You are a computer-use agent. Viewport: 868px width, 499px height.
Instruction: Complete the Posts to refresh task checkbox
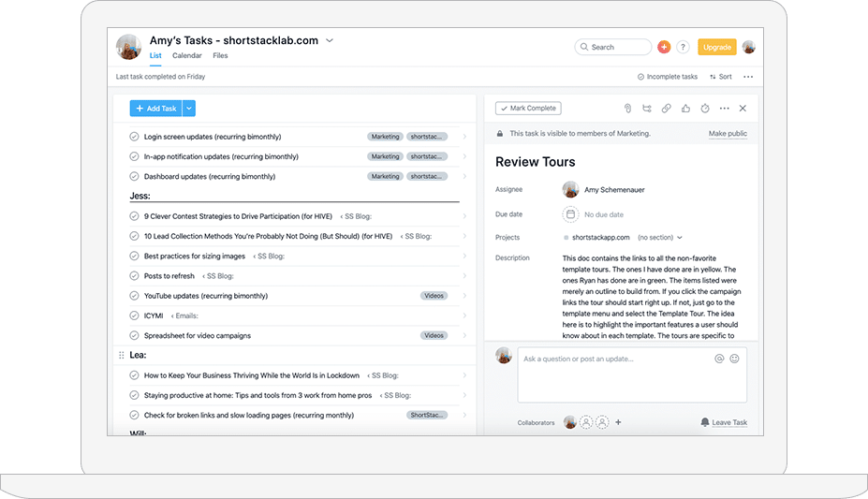tap(134, 276)
